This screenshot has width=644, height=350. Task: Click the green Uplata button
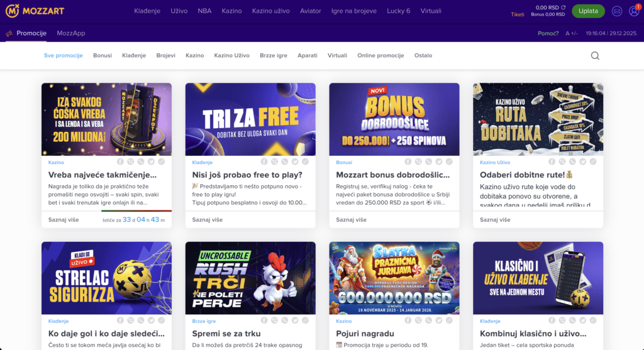pos(588,11)
